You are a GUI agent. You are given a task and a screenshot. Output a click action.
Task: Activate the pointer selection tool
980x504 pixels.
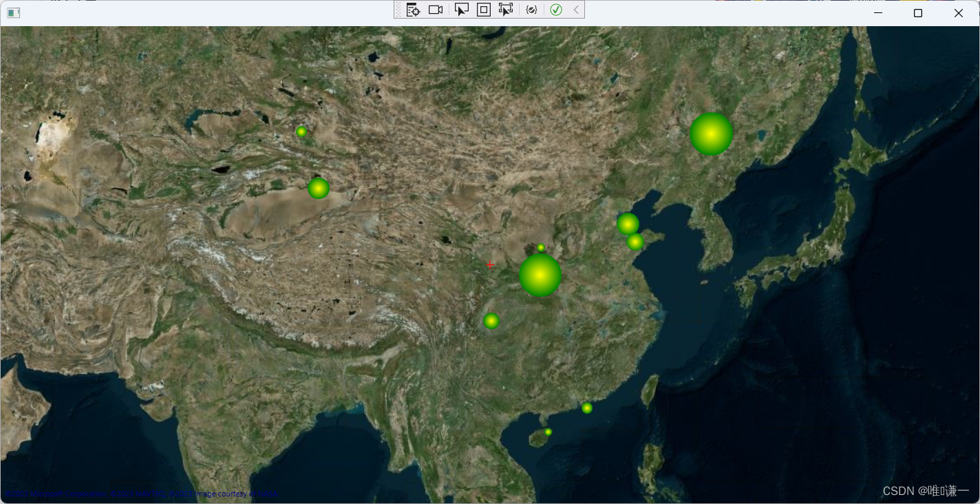[x=461, y=10]
